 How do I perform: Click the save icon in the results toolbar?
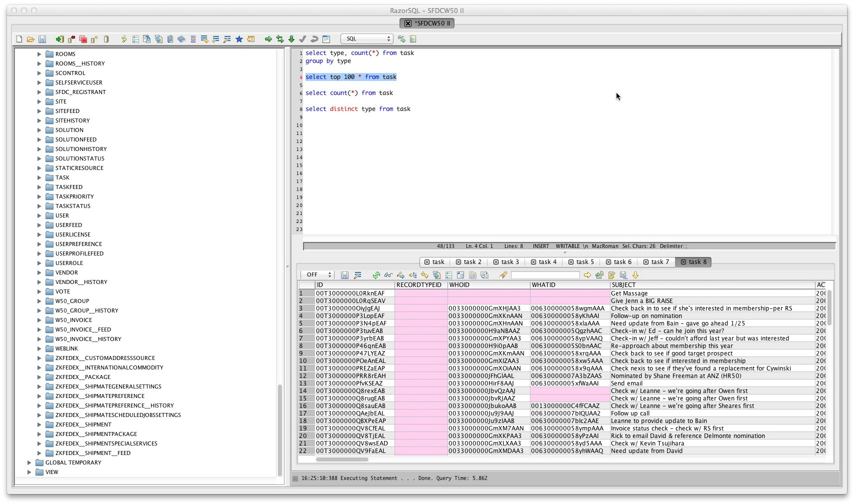tap(344, 275)
